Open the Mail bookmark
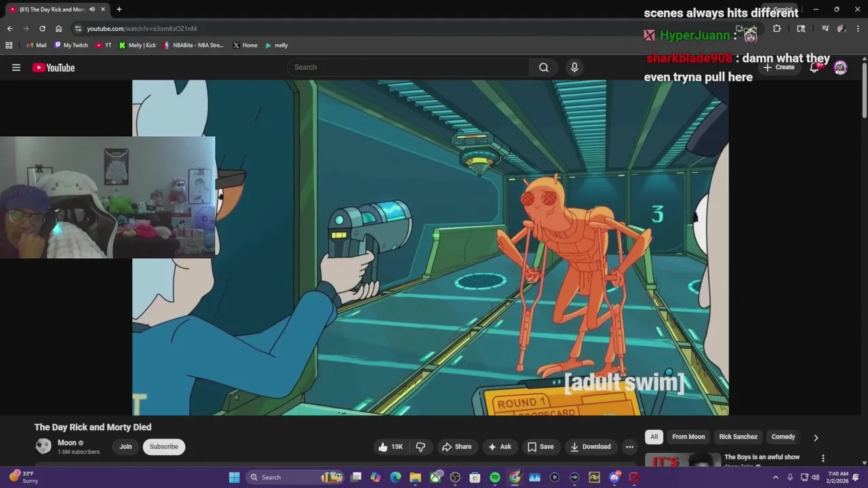 point(37,45)
